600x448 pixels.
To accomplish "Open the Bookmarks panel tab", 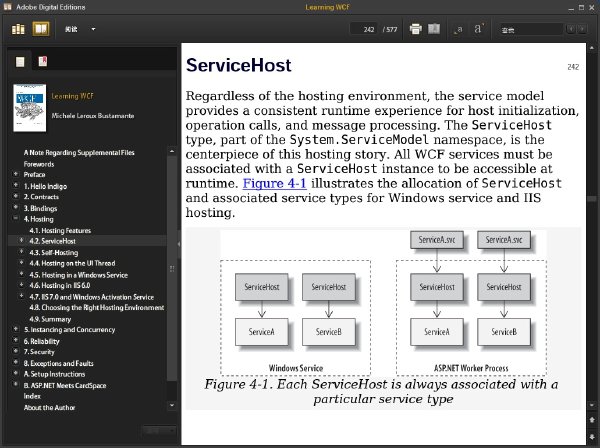I will click(x=42, y=61).
